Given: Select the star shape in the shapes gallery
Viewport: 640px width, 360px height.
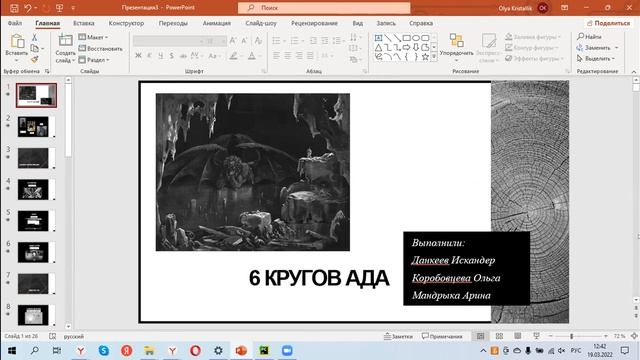Looking at the screenshot, I should (425, 57).
